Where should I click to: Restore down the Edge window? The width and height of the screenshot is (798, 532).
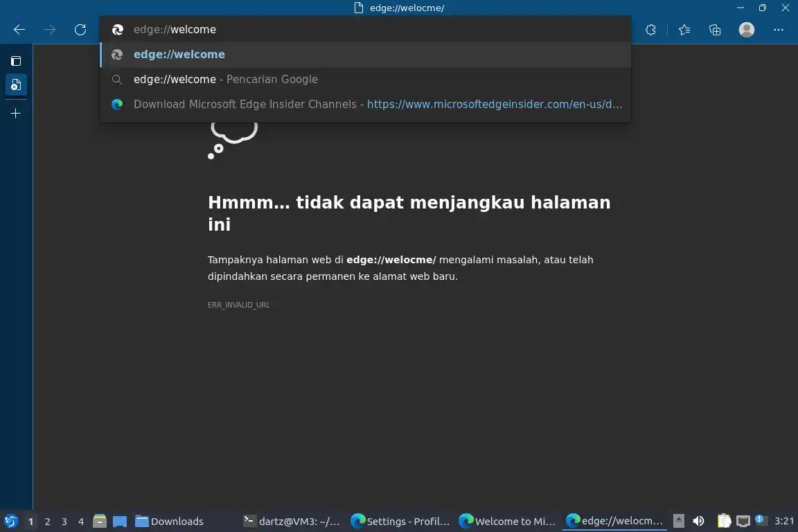click(x=763, y=8)
